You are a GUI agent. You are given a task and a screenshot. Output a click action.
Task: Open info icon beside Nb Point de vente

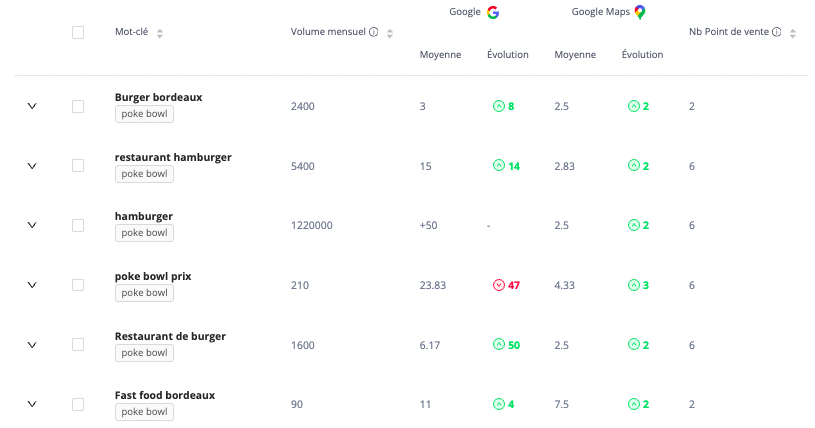(x=777, y=32)
